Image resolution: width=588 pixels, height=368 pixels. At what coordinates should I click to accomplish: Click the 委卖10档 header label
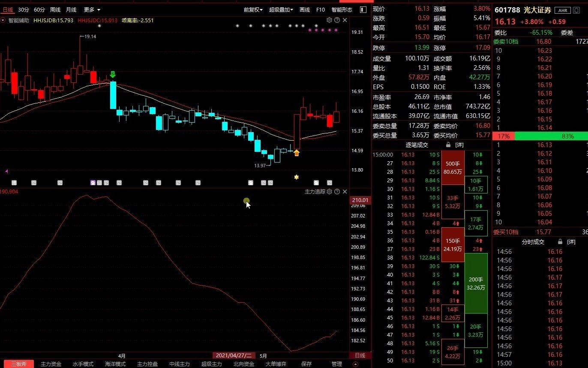(506, 42)
